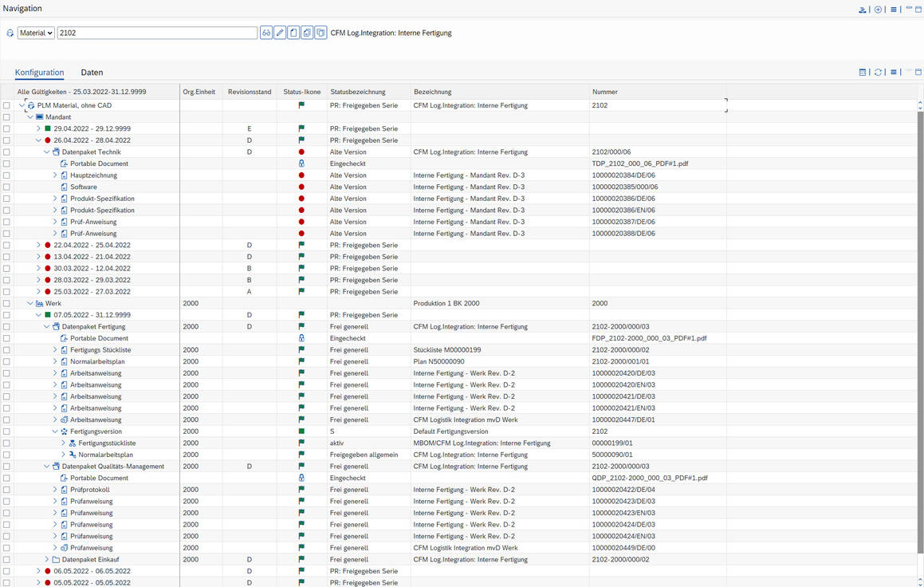Switch to the Konfiguration tab
924x587 pixels.
click(x=40, y=73)
